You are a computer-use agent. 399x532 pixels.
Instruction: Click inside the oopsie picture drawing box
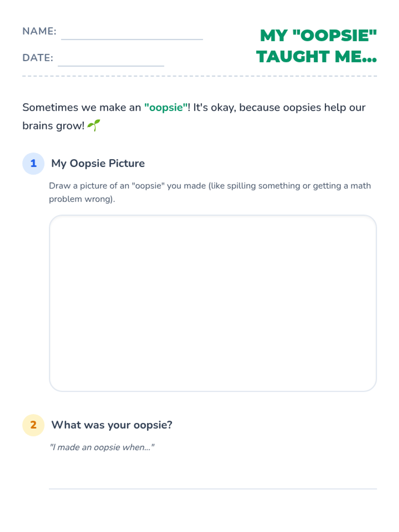click(x=213, y=303)
